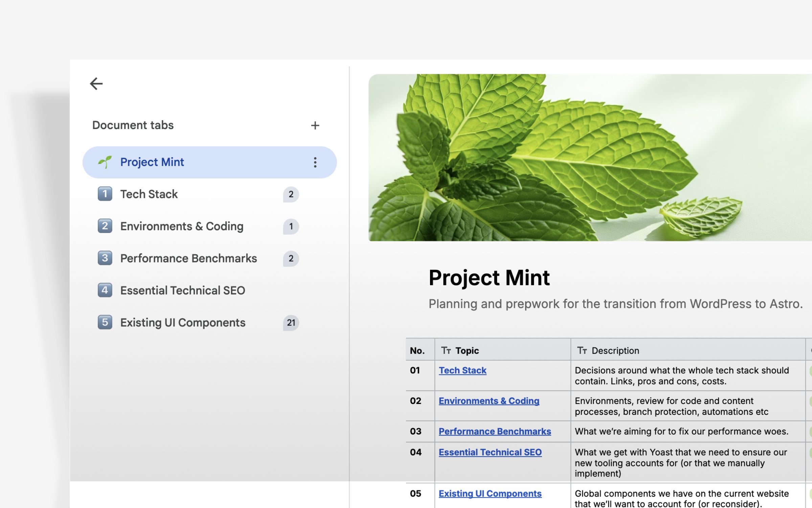Click description starting "Decisions around what"
The width and height of the screenshot is (812, 508).
682,376
